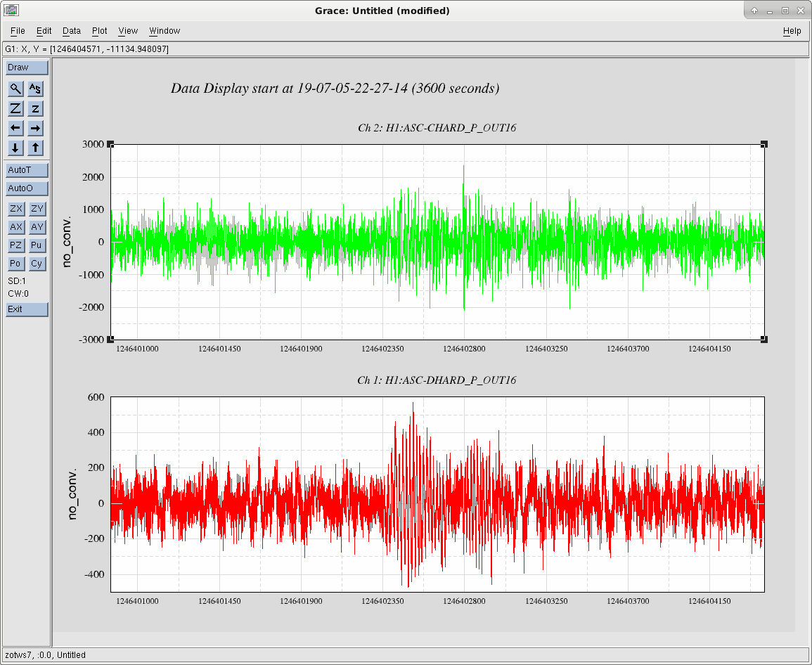Image resolution: width=812 pixels, height=665 pixels.
Task: Click the ZX zoom button
Action: (16, 209)
